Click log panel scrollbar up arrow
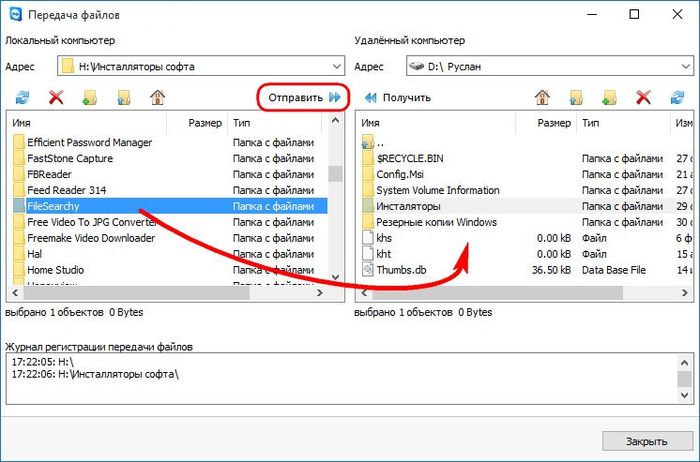Viewport: 700px width, 462px height. click(684, 362)
